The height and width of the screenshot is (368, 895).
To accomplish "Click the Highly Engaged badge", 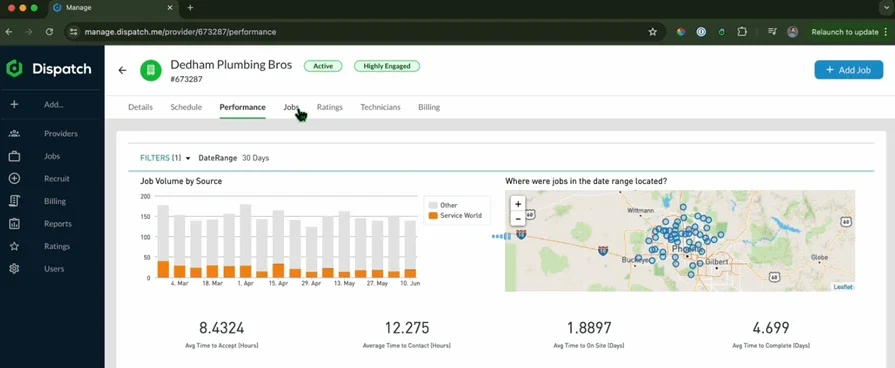I will [x=387, y=66].
